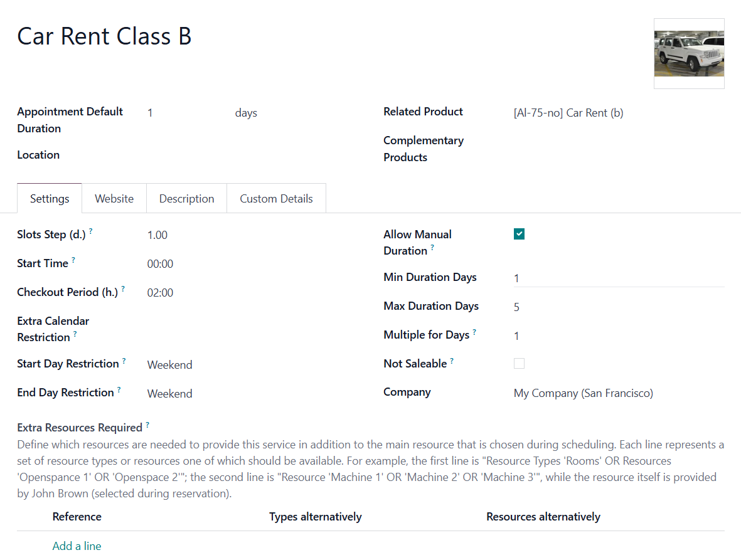Click the Not Saleable help question mark
This screenshot has width=741, height=560.
pos(452,361)
